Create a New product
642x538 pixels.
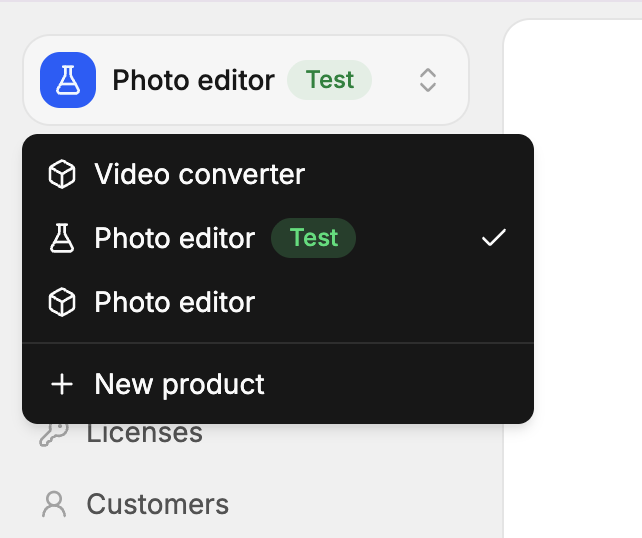(x=278, y=384)
